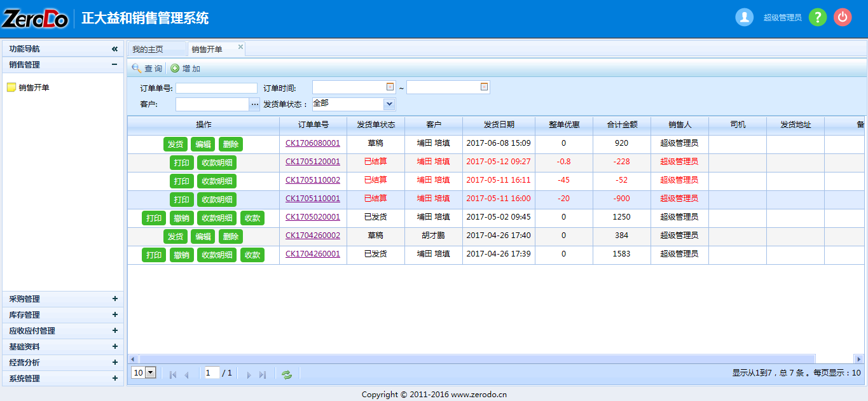This screenshot has width=868, height=401.
Task: Collapse the 销售管理 section
Action: coord(114,64)
